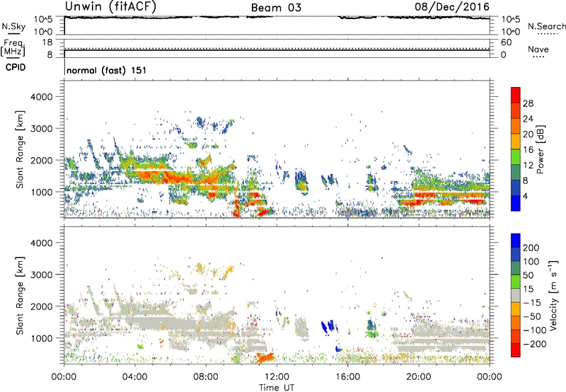Click the orange velocity patch near 11:30 UT
This screenshot has height=392, width=566.
pos(265,358)
